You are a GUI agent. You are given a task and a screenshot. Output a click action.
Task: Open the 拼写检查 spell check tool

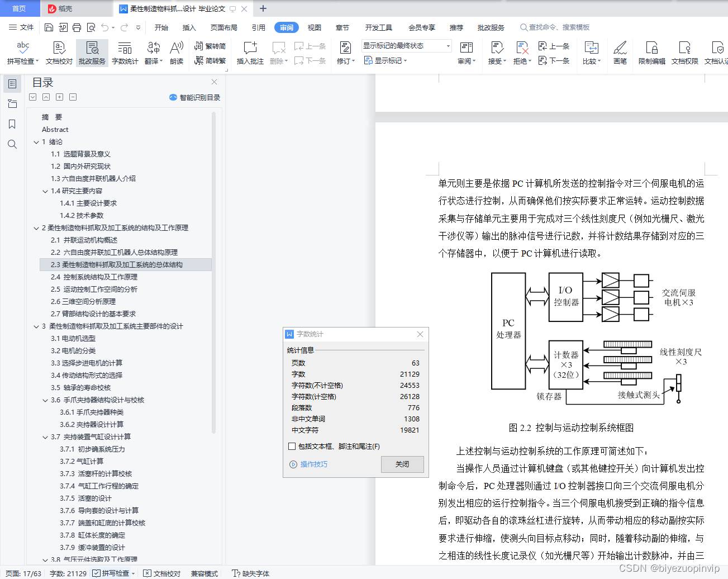tap(23, 53)
